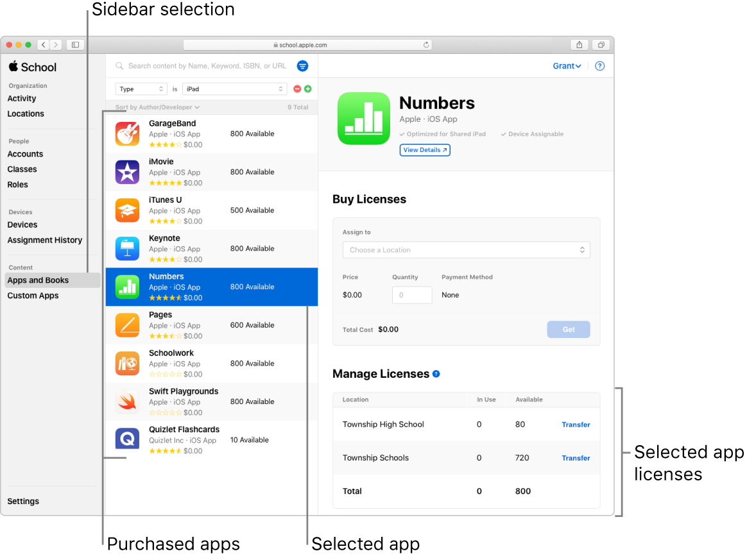
Task: Toggle the browser sidebar icon
Action: click(75, 45)
